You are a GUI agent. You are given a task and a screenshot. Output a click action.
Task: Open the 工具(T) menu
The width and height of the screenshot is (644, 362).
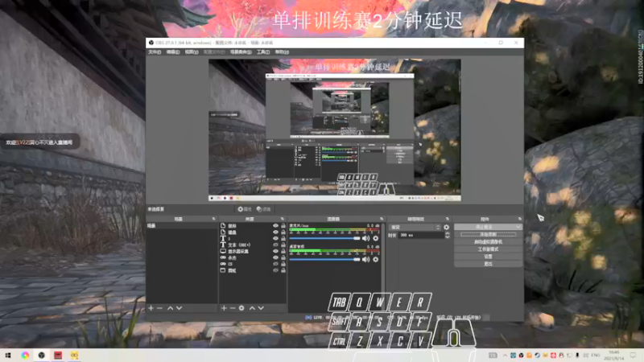pos(263,52)
